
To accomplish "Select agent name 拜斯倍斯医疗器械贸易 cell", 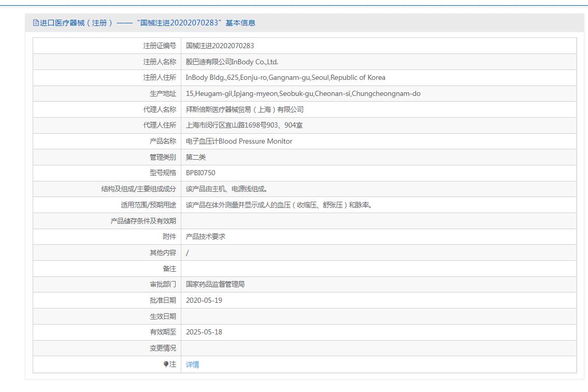I will click(x=245, y=110).
